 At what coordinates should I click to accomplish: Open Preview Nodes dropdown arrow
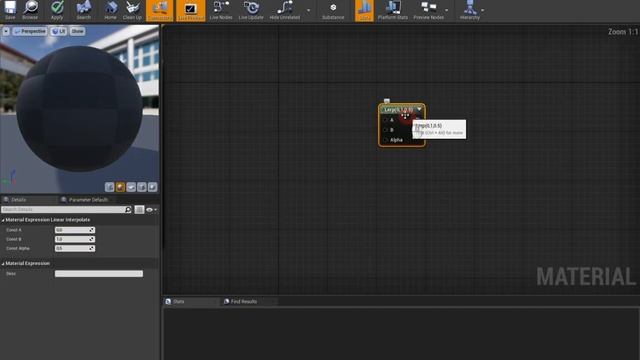click(447, 10)
